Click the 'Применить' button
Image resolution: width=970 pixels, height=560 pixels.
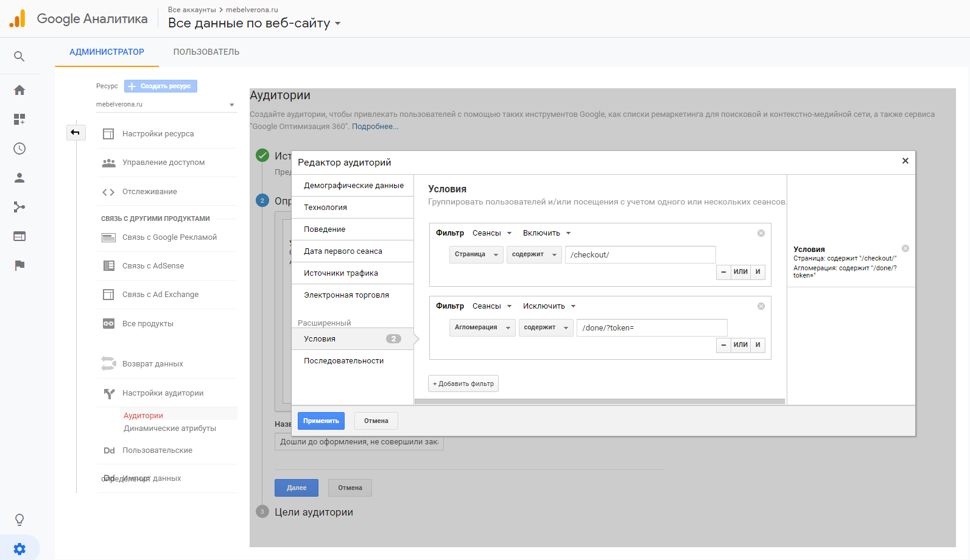click(x=321, y=421)
